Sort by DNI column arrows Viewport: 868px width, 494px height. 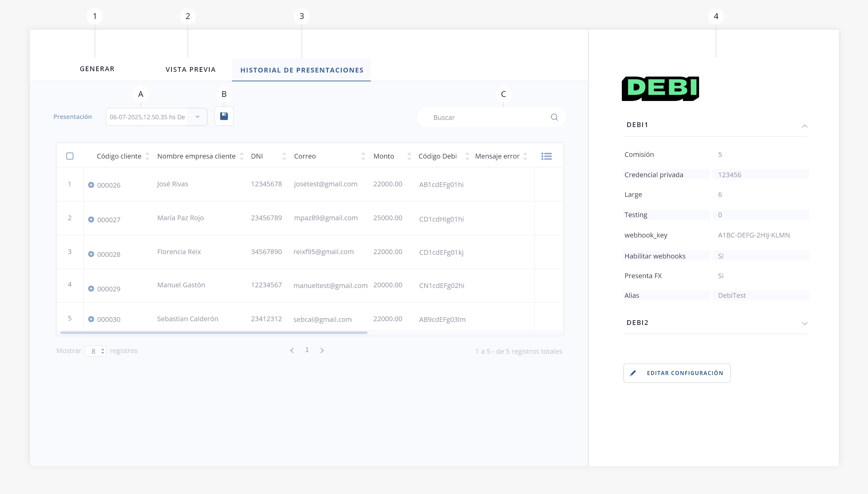pos(284,156)
